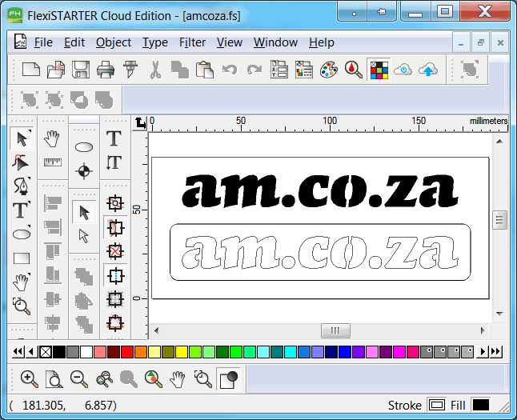Click the magnifier with red drop icon
517x420 pixels.
(x=354, y=70)
